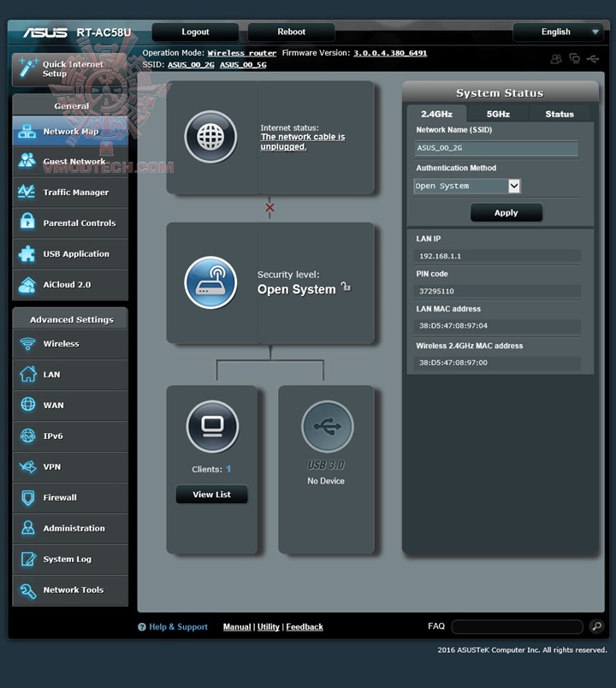Click the ASUS_00_2G SSID link
Viewport: 616px width, 688px height.
191,65
